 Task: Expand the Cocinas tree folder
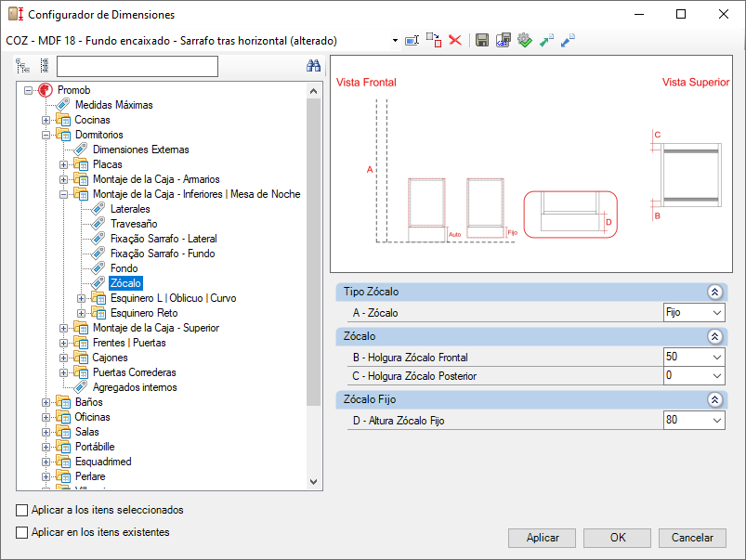[46, 120]
